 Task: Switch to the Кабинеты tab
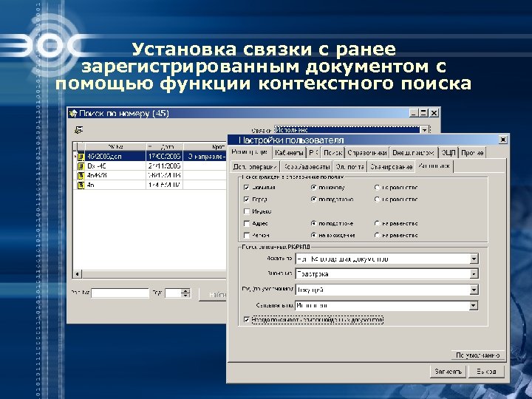pos(289,153)
